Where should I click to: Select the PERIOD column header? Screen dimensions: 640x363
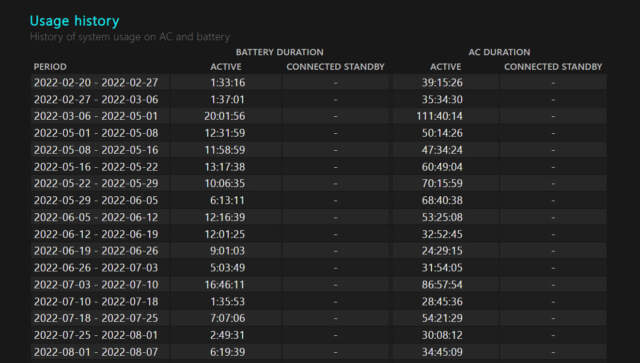pyautogui.click(x=50, y=67)
